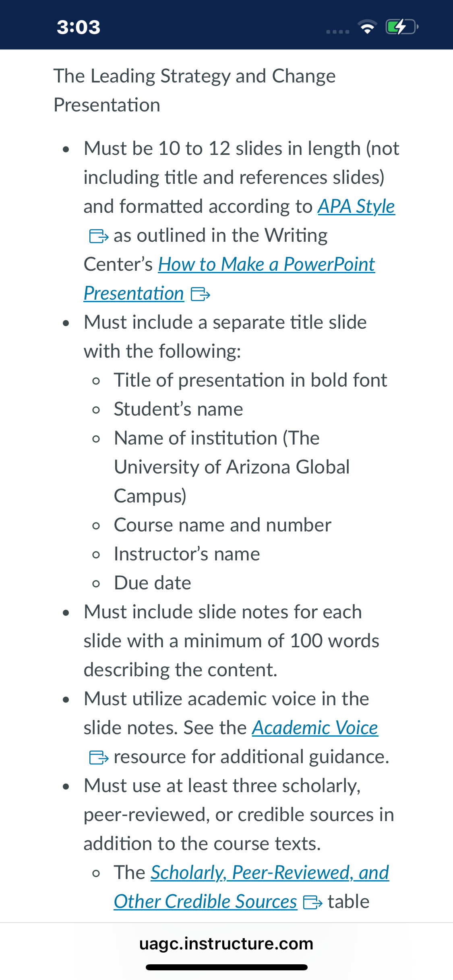Tap the home indicator bar

click(x=227, y=967)
